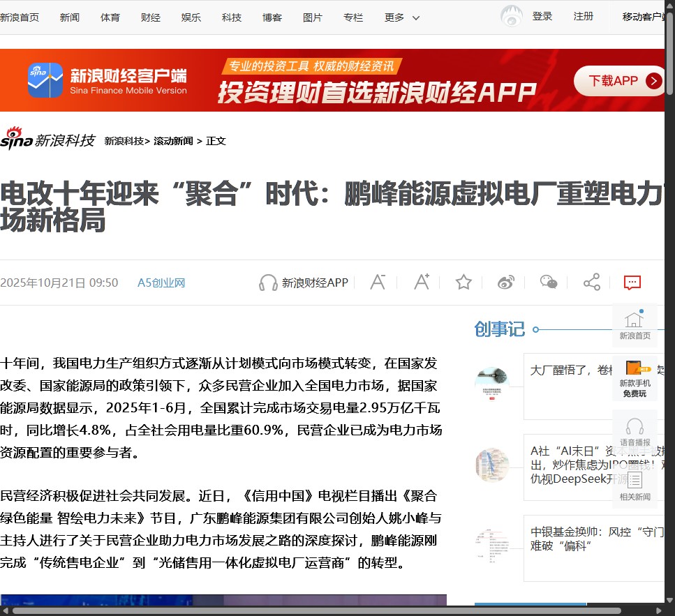Screen dimensions: 675x616
Task: Open 娱乐 navigation item
Action: pos(191,17)
